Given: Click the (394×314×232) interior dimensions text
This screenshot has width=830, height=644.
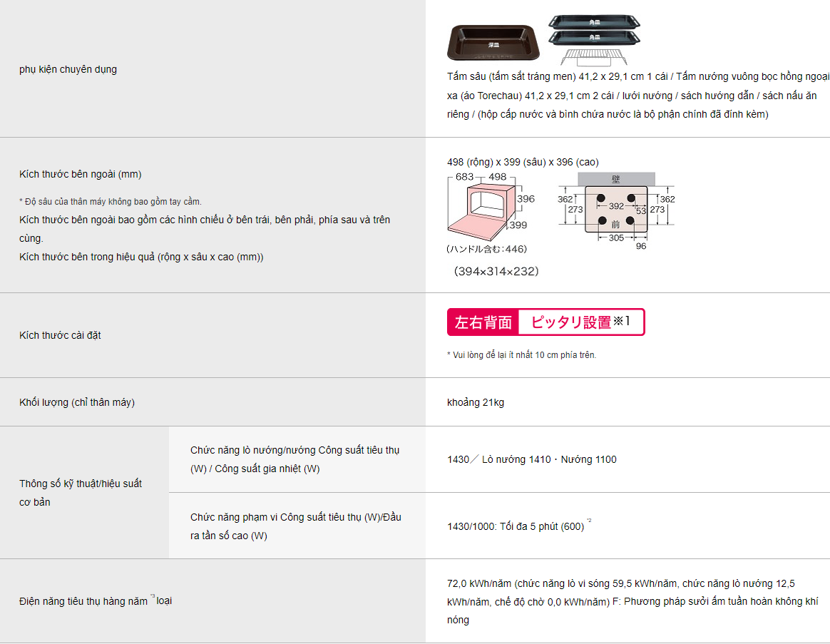Looking at the screenshot, I should click(497, 272).
